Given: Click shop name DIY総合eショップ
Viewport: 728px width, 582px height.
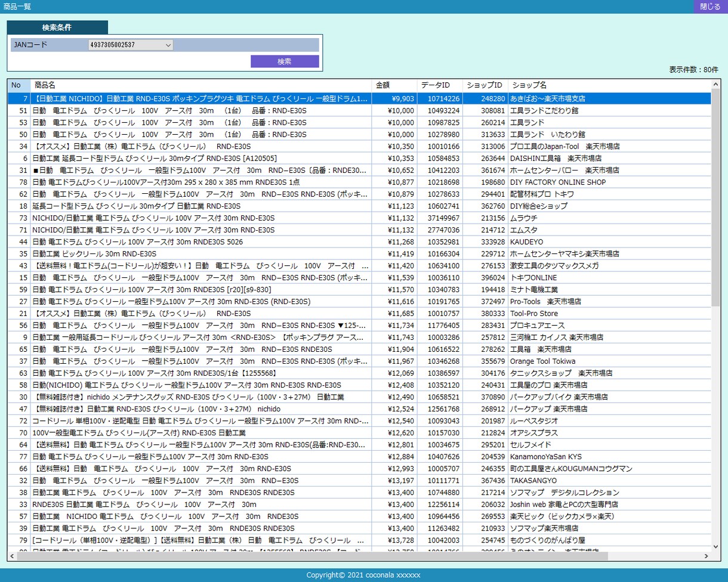Looking at the screenshot, I should tap(539, 206).
